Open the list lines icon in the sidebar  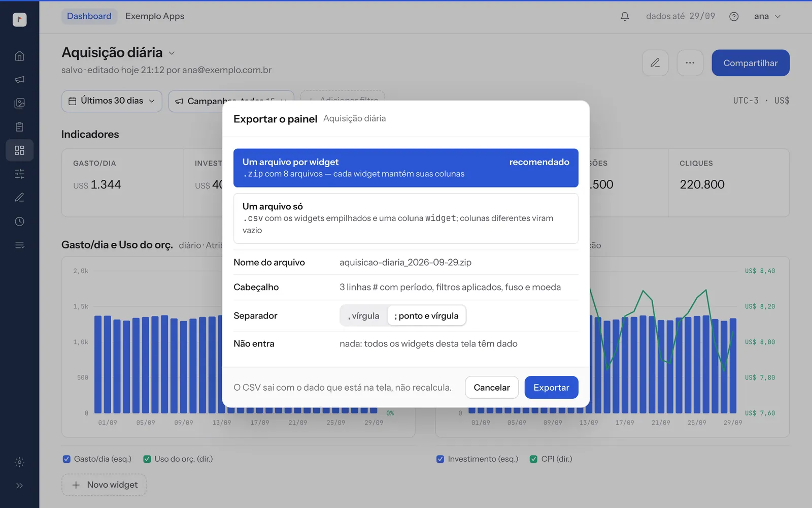pos(19,245)
